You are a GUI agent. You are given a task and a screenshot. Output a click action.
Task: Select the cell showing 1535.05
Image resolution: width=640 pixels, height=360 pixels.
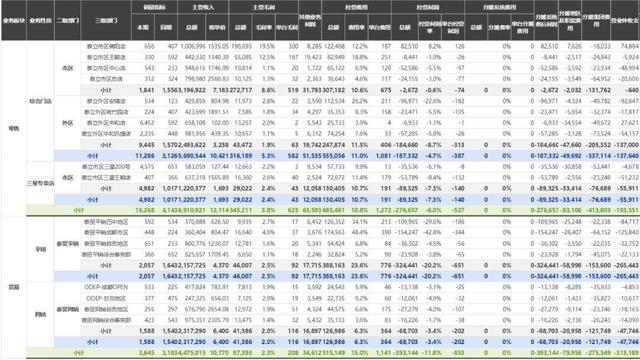(218, 47)
